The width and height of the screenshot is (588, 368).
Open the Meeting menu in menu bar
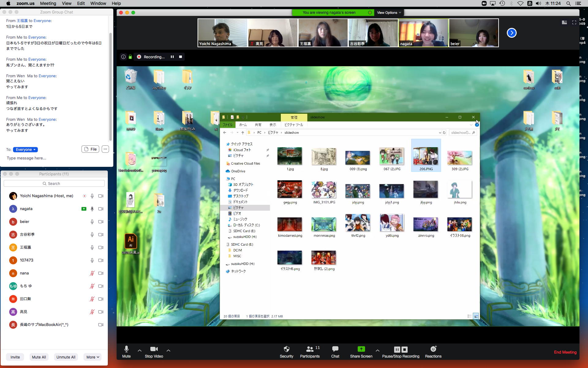coord(48,3)
